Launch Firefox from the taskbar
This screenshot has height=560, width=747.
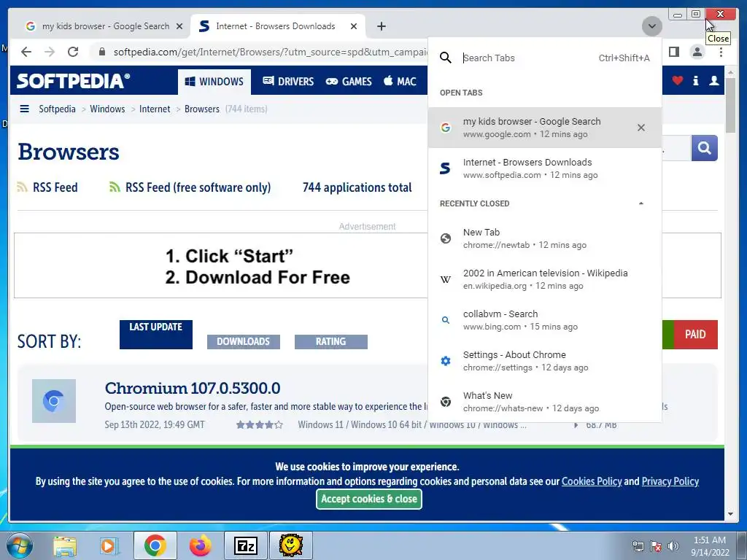[200, 545]
